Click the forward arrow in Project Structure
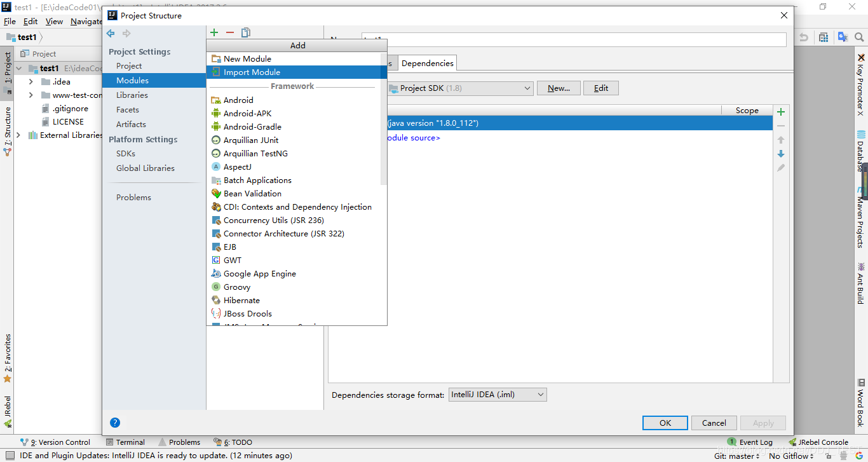Image resolution: width=868 pixels, height=462 pixels. (126, 33)
